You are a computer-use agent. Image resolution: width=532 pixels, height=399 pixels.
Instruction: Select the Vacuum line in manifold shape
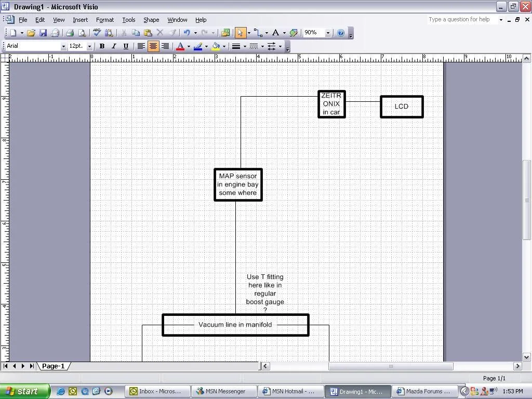[235, 325]
